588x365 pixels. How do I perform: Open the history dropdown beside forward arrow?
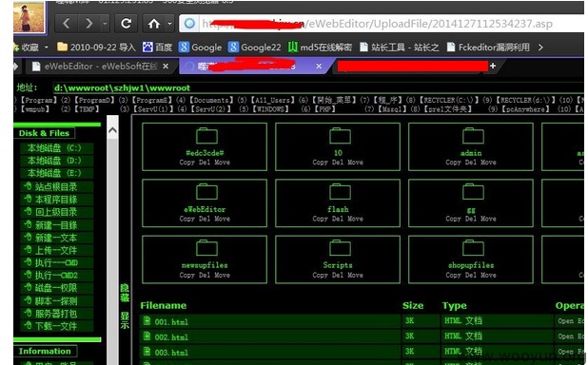coord(105,24)
